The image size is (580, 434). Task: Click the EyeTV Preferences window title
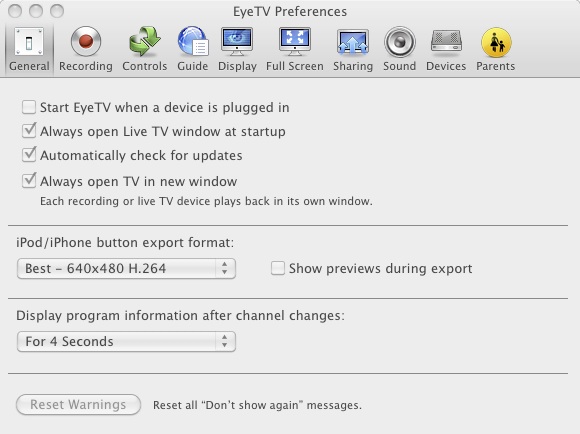click(290, 11)
